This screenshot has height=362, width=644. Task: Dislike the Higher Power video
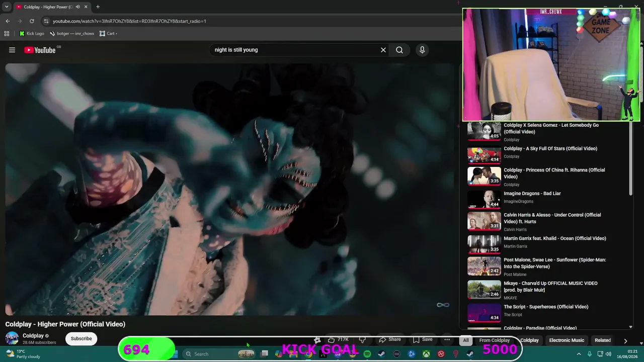pyautogui.click(x=362, y=340)
